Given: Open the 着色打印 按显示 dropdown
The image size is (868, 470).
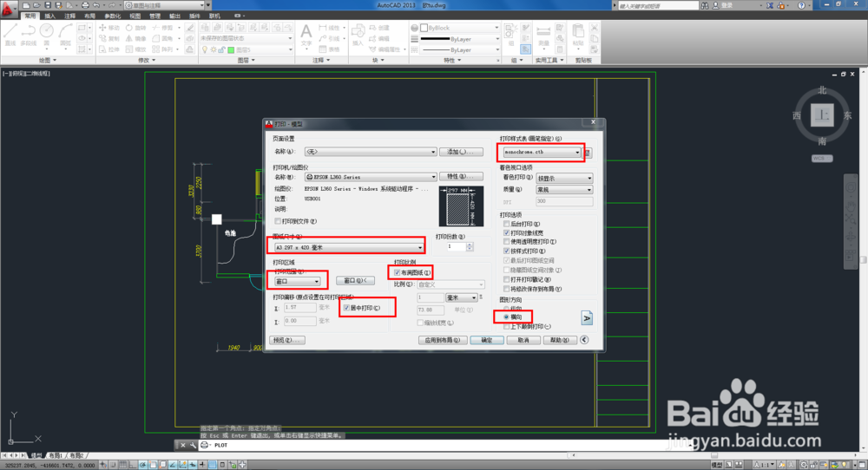Looking at the screenshot, I should click(x=564, y=178).
